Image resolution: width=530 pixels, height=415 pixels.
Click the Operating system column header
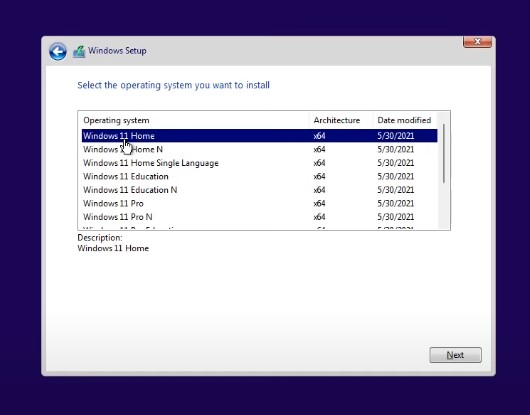[x=194, y=120]
